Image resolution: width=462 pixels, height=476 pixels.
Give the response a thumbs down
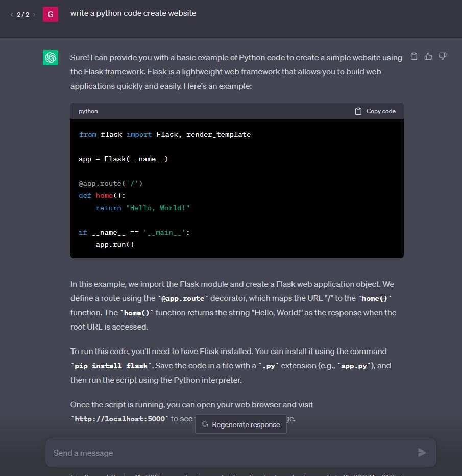click(443, 56)
